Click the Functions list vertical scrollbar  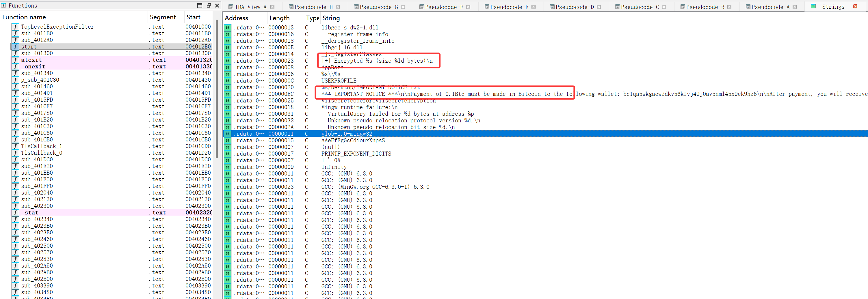click(217, 89)
